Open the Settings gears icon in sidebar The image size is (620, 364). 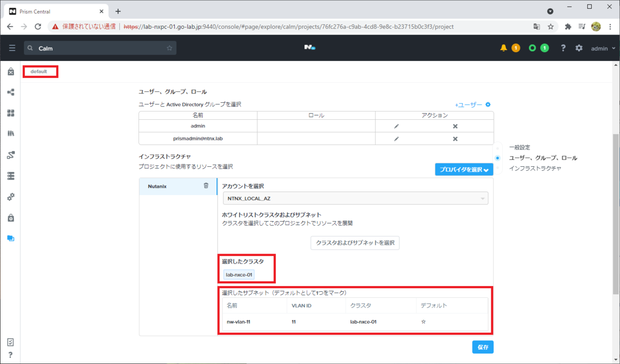[11, 197]
